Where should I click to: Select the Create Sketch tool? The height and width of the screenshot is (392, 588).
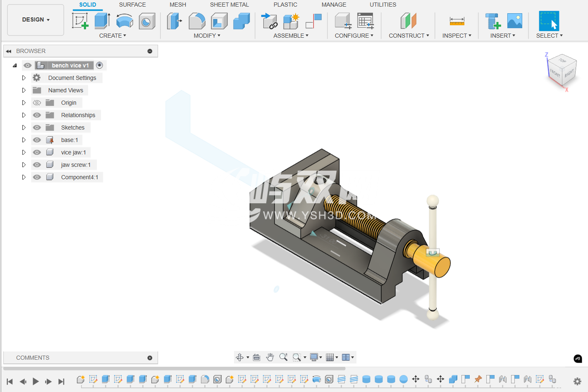tap(80, 21)
